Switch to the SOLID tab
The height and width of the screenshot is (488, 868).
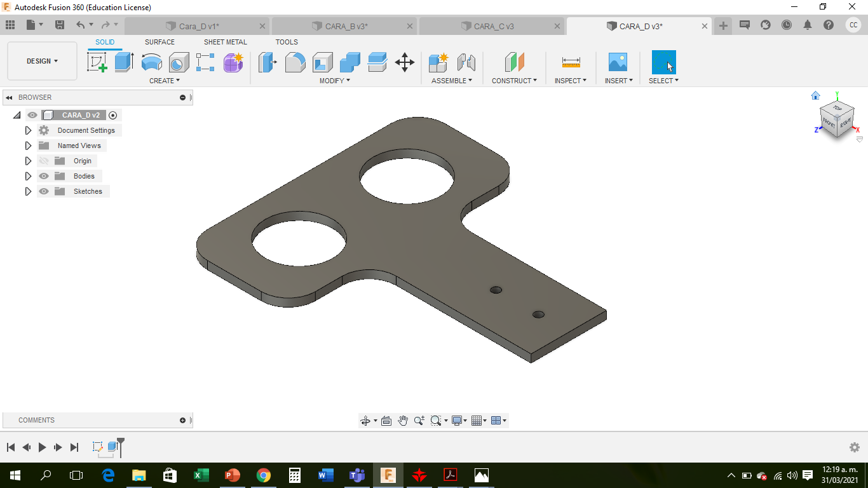pyautogui.click(x=105, y=42)
